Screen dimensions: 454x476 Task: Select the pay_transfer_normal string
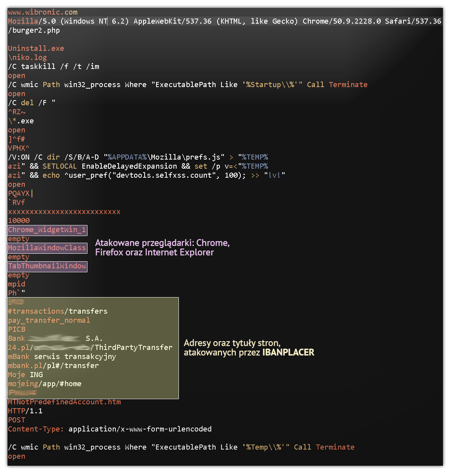49,320
